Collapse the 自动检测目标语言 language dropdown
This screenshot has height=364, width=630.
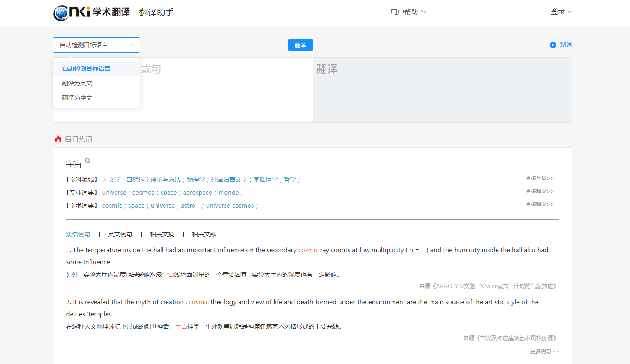(x=97, y=45)
